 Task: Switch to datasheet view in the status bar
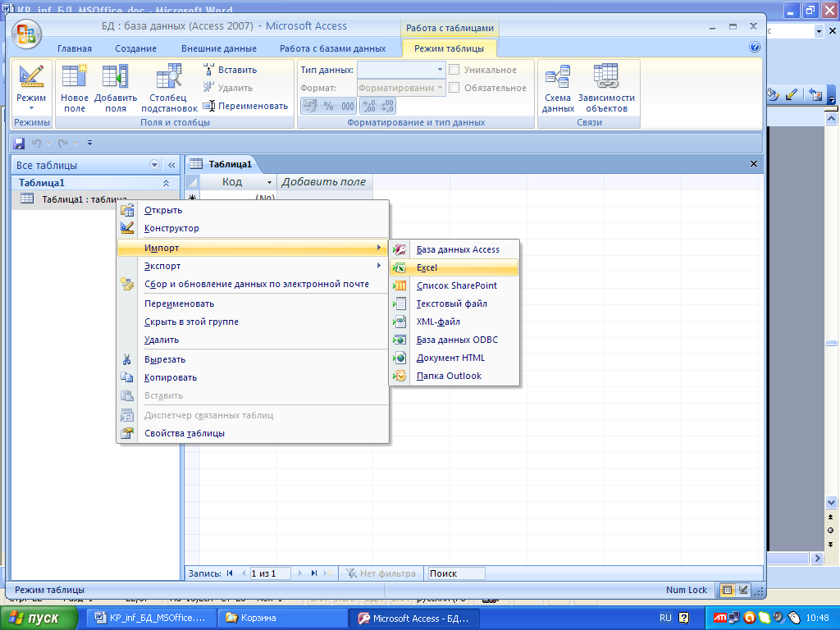(727, 590)
